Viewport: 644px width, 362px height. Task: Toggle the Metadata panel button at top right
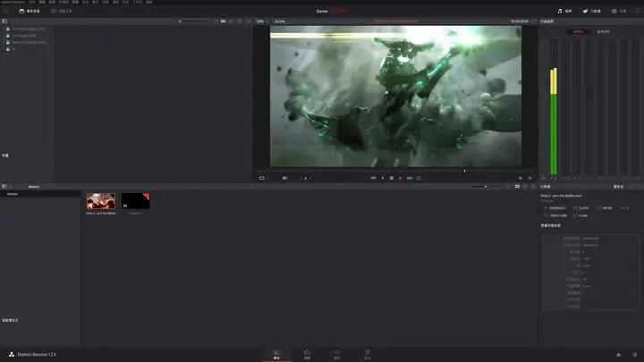[592, 11]
